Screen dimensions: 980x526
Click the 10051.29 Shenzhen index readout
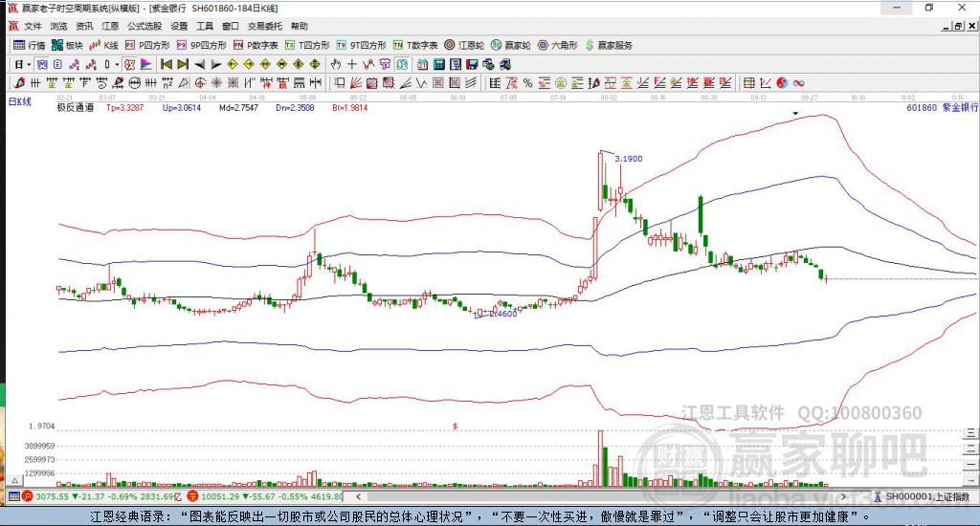tap(221, 496)
